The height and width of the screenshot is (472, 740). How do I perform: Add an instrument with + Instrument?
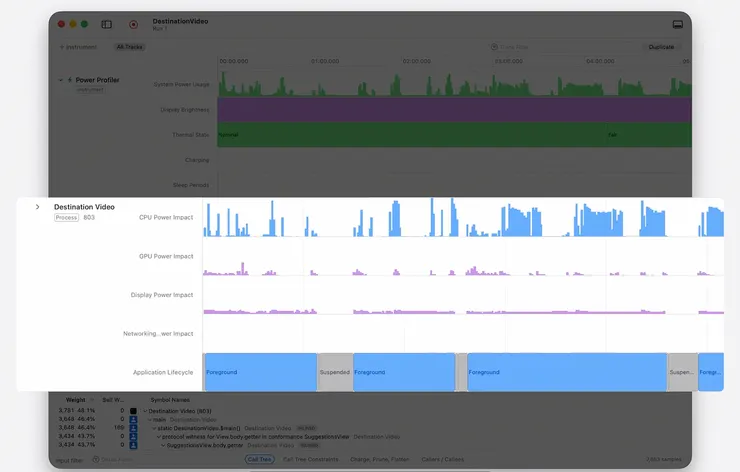coord(78,47)
